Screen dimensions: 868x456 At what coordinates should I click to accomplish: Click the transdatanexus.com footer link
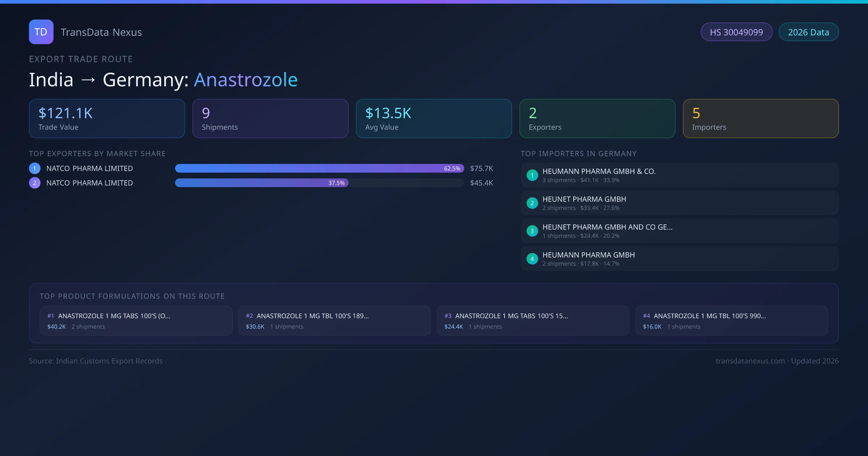(750, 361)
